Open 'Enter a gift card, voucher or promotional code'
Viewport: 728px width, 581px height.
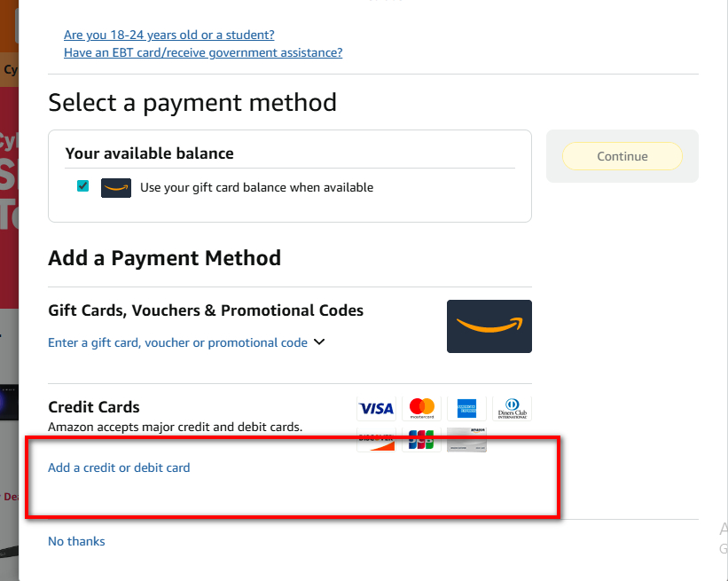tap(177, 343)
